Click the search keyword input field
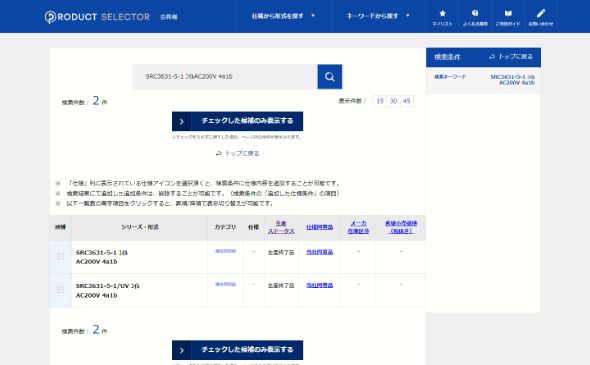The height and width of the screenshot is (365, 590). [x=225, y=77]
